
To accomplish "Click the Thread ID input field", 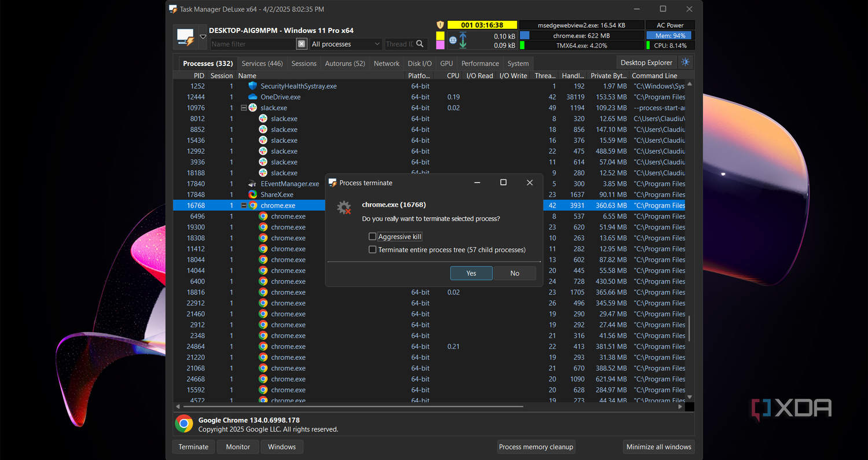I will [x=400, y=44].
